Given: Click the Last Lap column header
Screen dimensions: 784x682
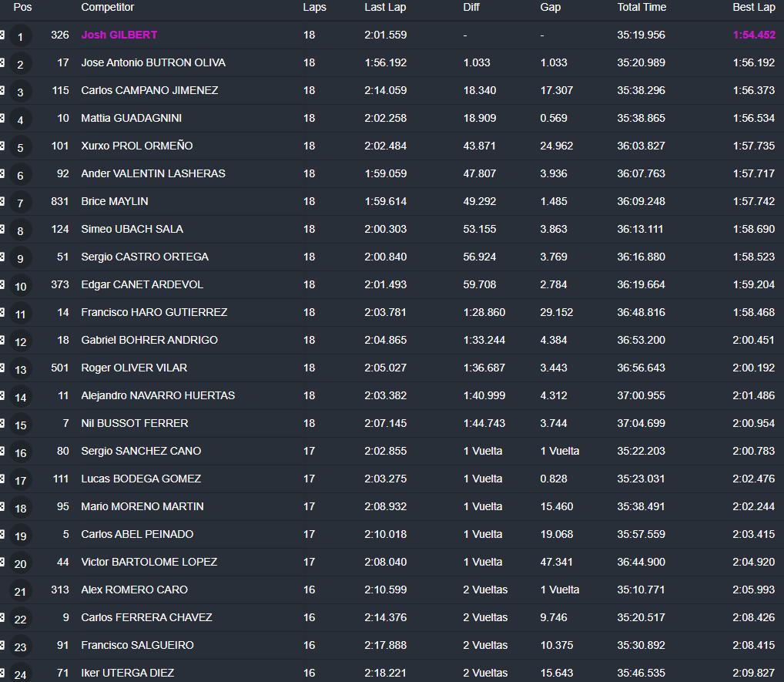Looking at the screenshot, I should [x=384, y=7].
